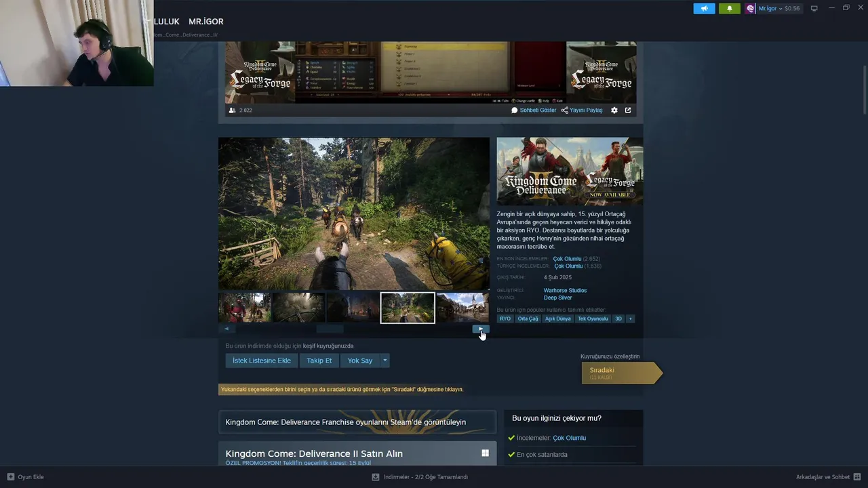Click the Orta Çağ tag
868x488 pixels.
pos(528,319)
